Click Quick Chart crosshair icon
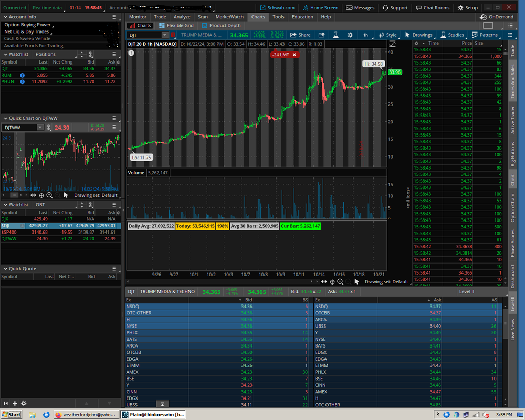525x420 pixels. pos(41,195)
